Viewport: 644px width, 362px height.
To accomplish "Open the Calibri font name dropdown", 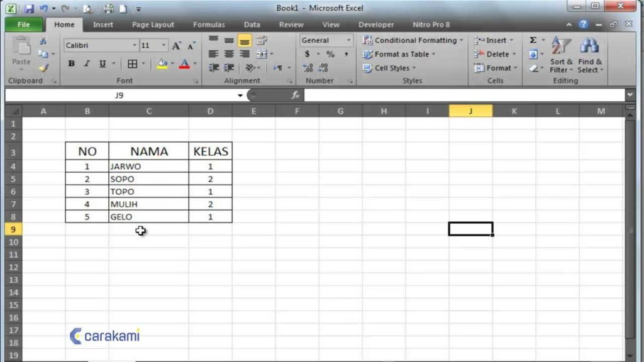I will click(135, 45).
